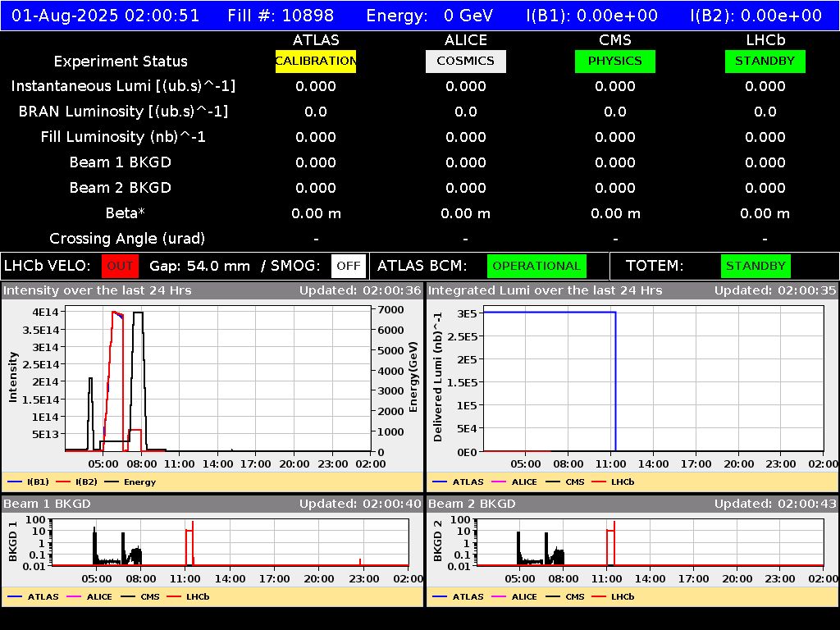840x630 pixels.
Task: Click the Beam 1 BKGD Updated: 02:00:40 timestamp
Action: [361, 504]
